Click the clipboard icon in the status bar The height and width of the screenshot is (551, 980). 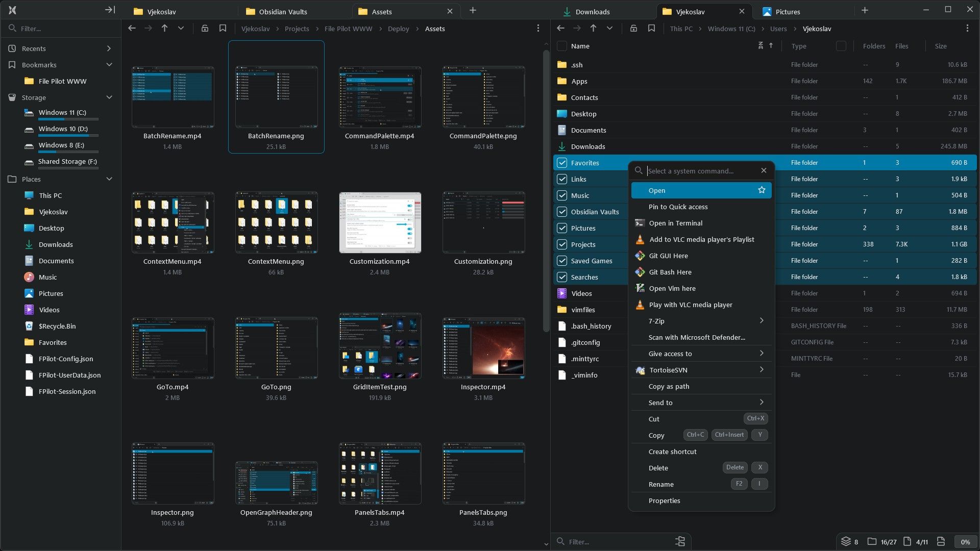pyautogui.click(x=941, y=541)
